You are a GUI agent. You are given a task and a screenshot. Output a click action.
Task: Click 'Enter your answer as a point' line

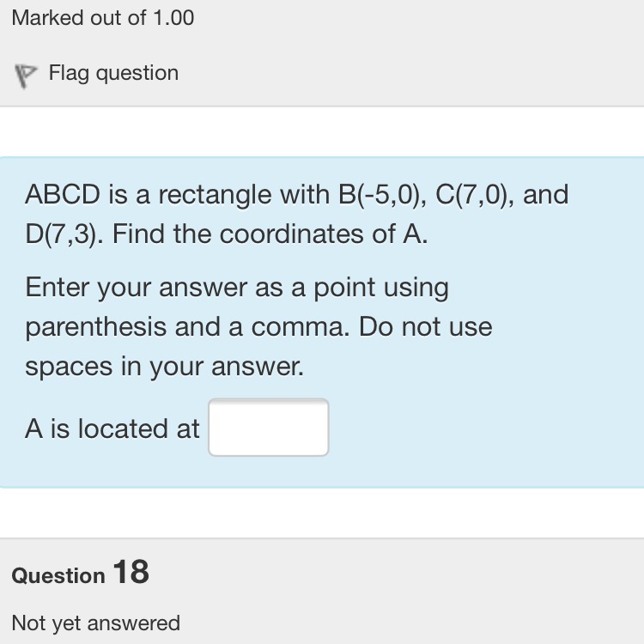[x=237, y=288]
